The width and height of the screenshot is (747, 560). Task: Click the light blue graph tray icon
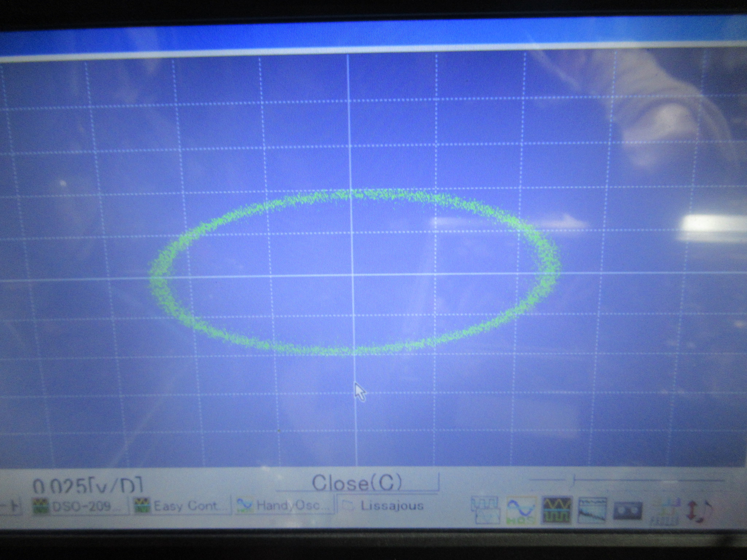(666, 510)
